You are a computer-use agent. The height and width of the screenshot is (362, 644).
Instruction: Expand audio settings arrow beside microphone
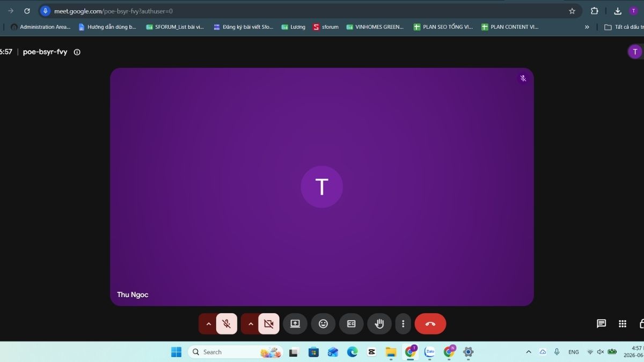coord(208,324)
